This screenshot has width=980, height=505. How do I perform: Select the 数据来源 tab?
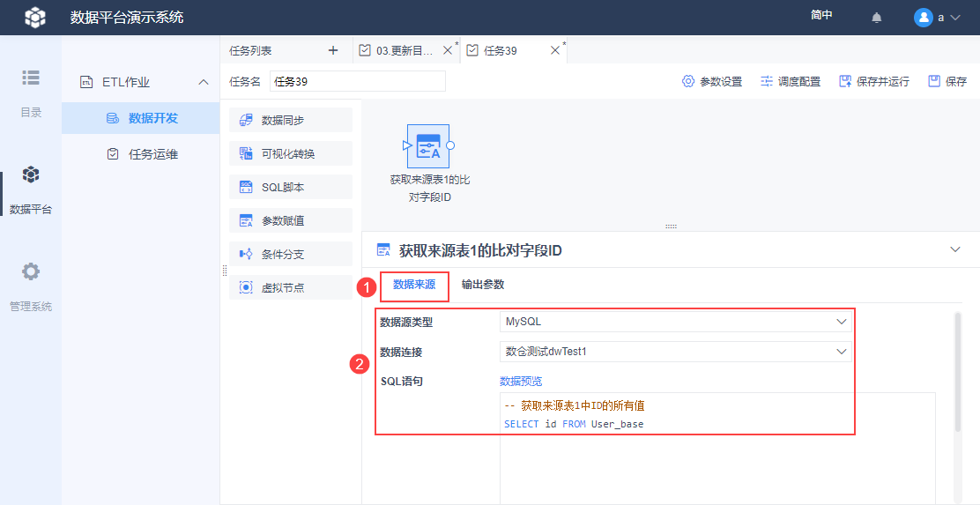[413, 285]
